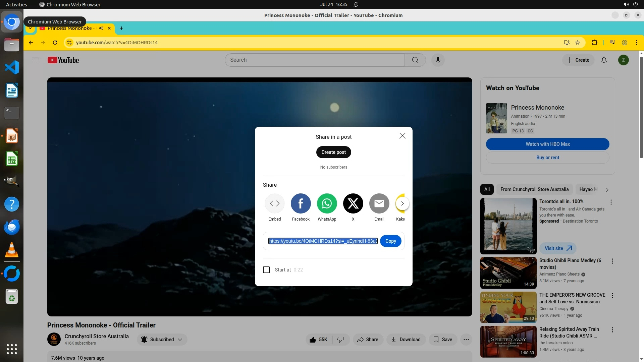Click the Create post button
The width and height of the screenshot is (644, 362).
click(333, 152)
